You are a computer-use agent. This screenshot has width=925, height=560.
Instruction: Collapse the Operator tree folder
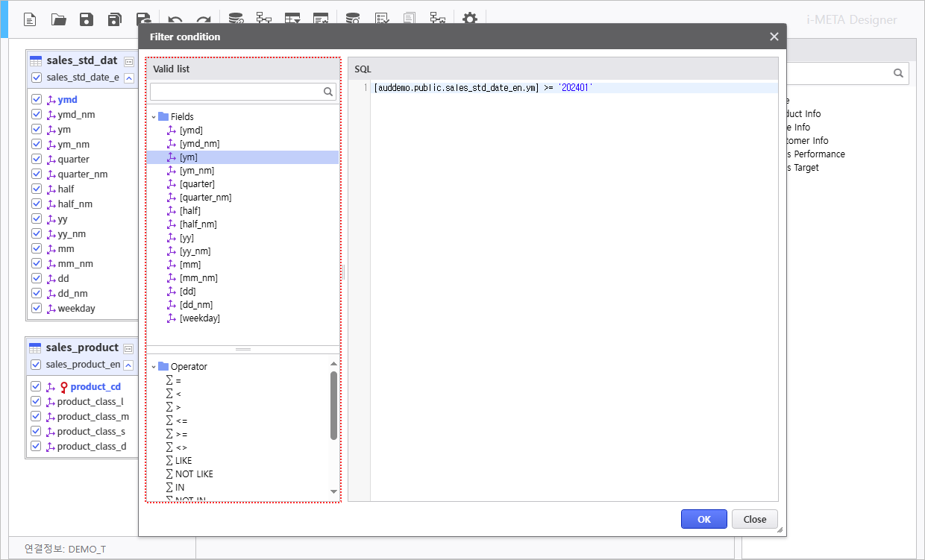click(x=154, y=367)
